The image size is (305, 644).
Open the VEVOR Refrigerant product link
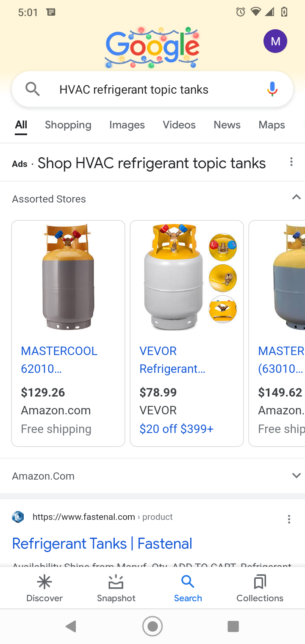click(x=172, y=360)
